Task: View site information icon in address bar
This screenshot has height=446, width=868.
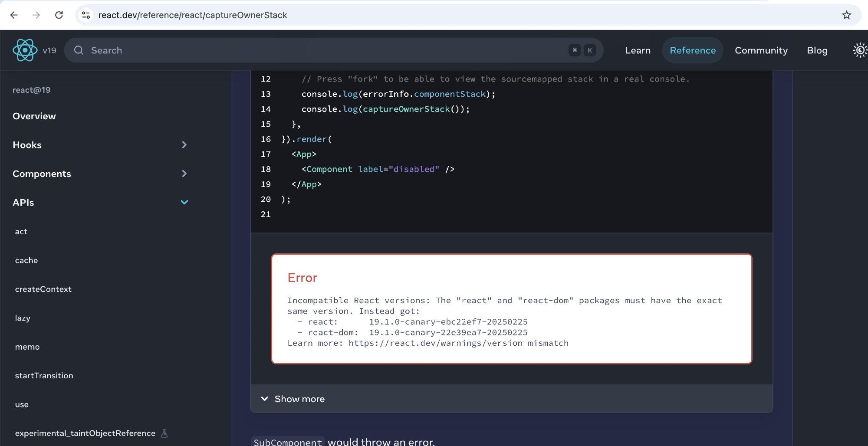Action: (86, 15)
